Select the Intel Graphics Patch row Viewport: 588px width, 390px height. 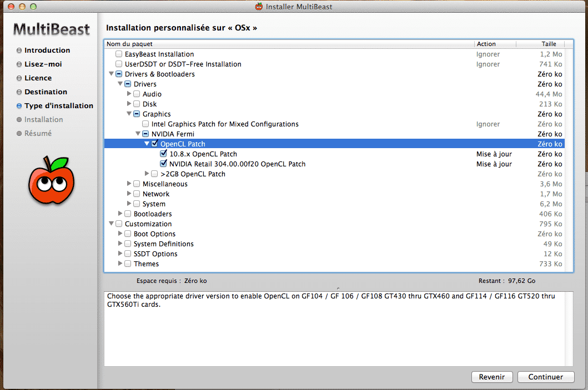coord(225,124)
